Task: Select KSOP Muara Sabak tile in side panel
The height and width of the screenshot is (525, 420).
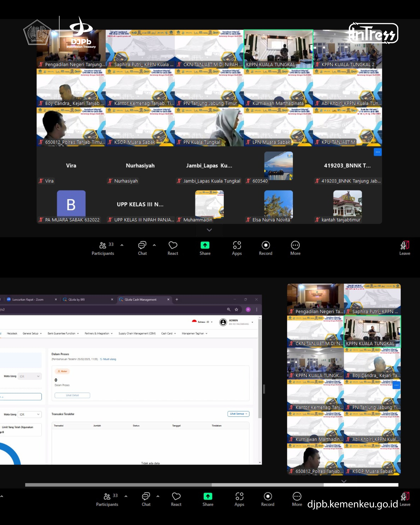Action: [x=372, y=459]
